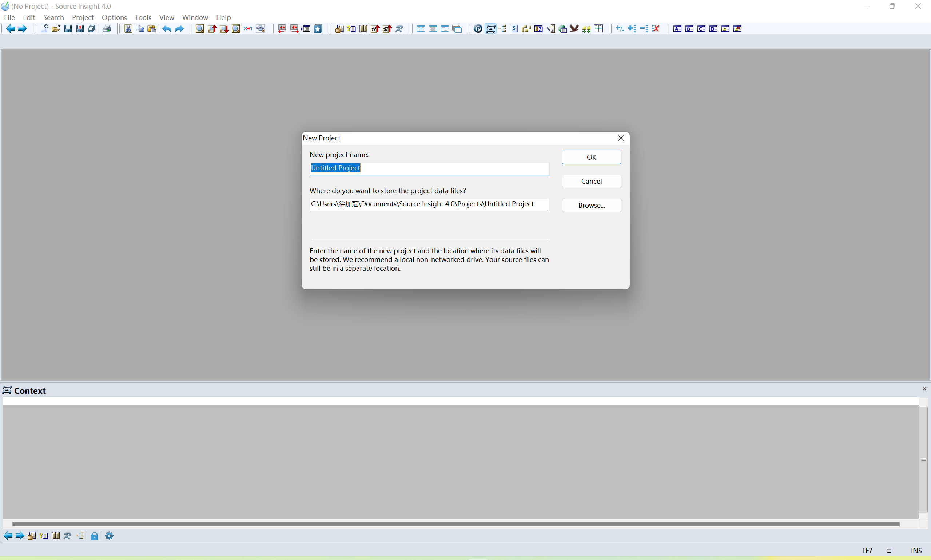Viewport: 931px width, 560px height.
Task: Click the Cut scissors icon
Action: [128, 29]
